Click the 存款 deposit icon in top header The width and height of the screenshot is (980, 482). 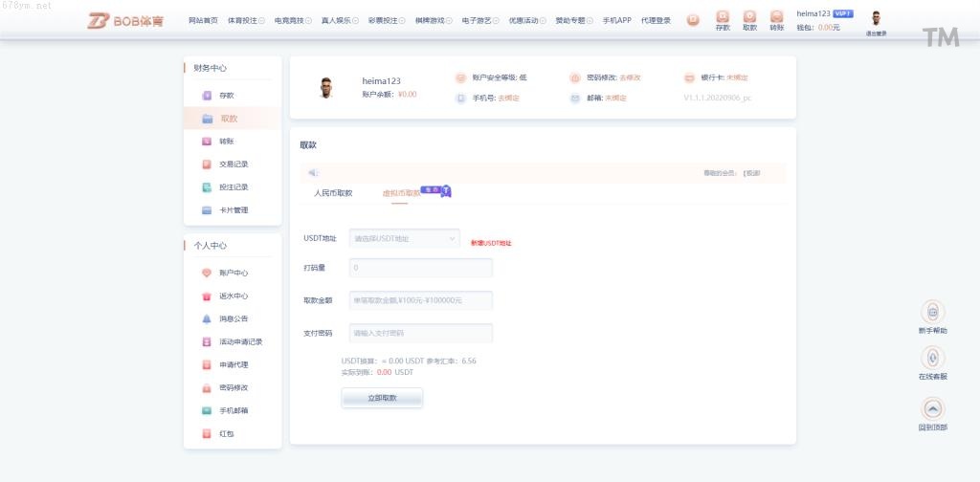(x=722, y=17)
